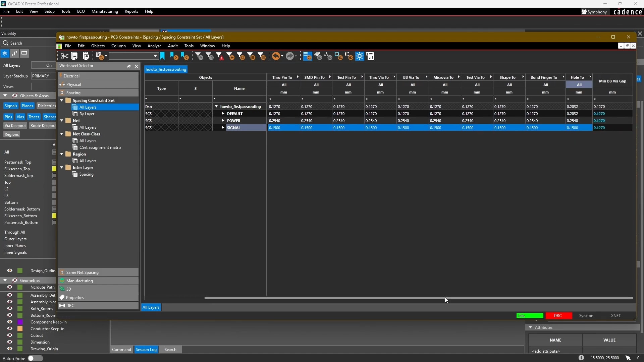The height and width of the screenshot is (362, 644).
Task: Click the funnel filter with pause symbol
Action: tap(262, 56)
